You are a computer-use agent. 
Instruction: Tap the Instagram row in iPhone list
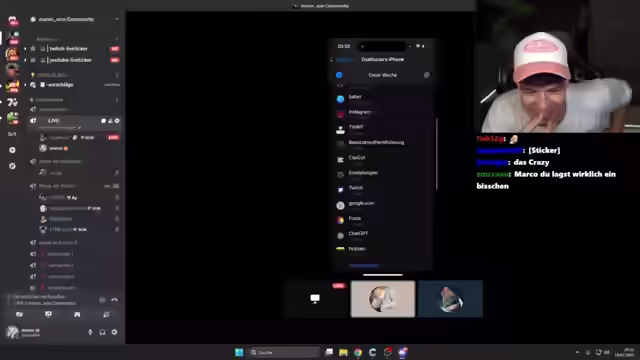(382, 113)
